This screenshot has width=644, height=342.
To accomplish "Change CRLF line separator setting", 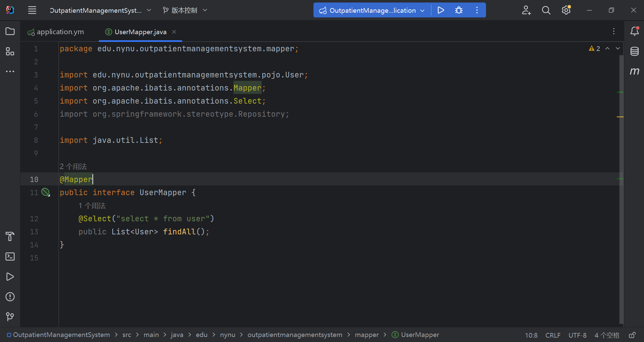I will pyautogui.click(x=553, y=335).
